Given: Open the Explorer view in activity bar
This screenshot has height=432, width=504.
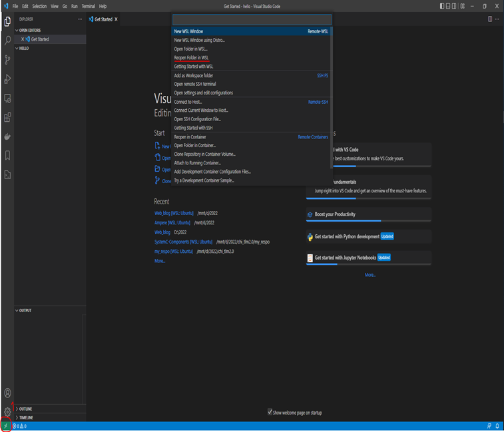Looking at the screenshot, I should tap(7, 21).
